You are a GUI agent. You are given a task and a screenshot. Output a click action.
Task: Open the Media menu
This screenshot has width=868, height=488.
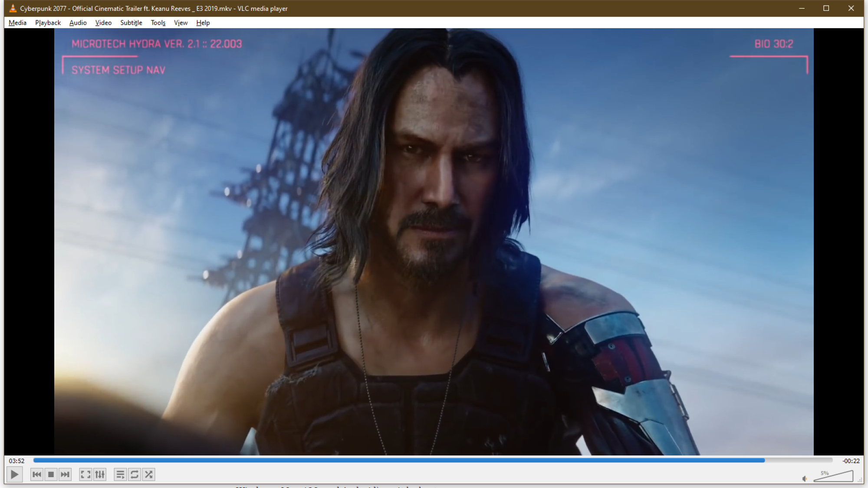pos(17,23)
